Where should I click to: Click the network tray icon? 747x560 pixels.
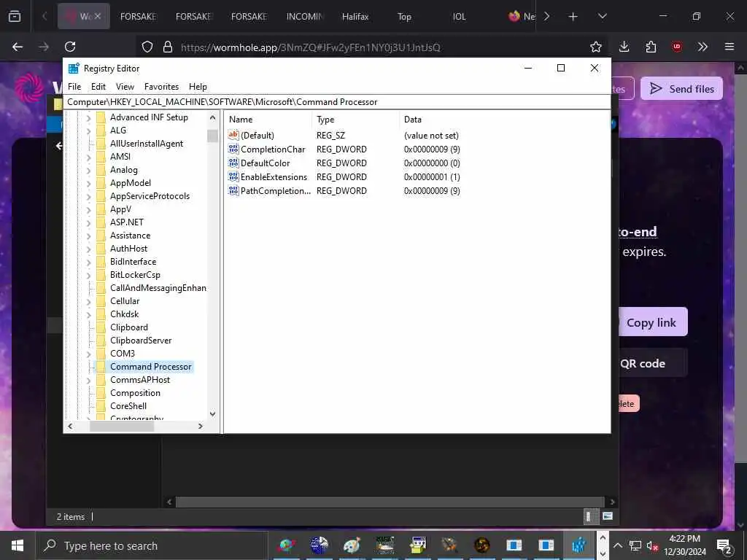[635, 545]
